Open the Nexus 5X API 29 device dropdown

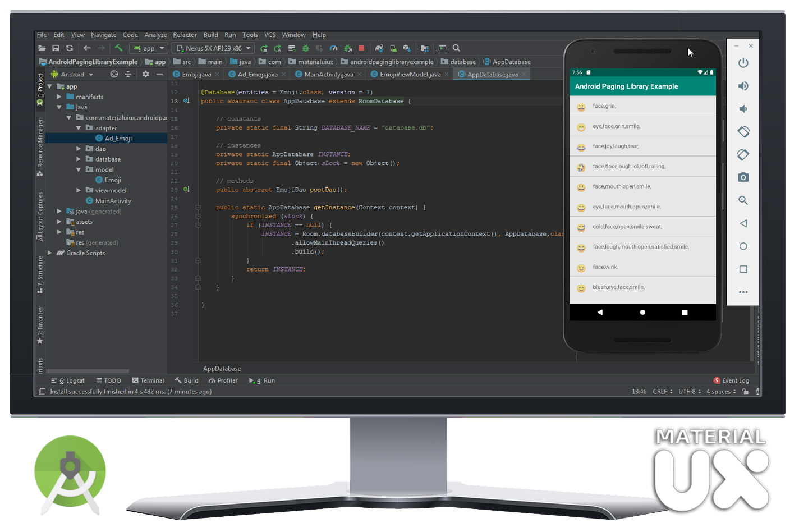[212, 48]
